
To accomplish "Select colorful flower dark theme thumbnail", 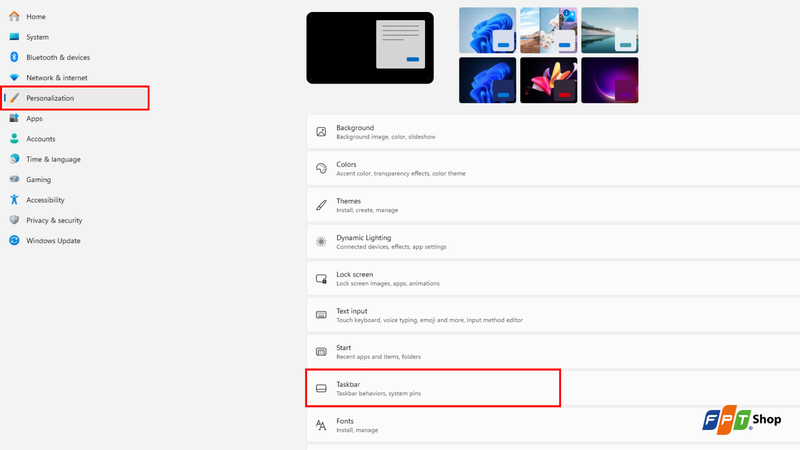I will coord(548,80).
